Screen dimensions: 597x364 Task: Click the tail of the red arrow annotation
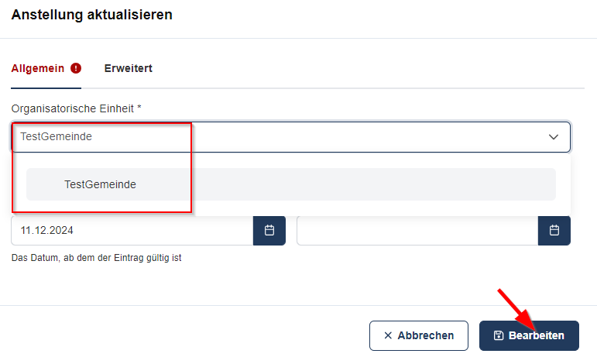500,293
